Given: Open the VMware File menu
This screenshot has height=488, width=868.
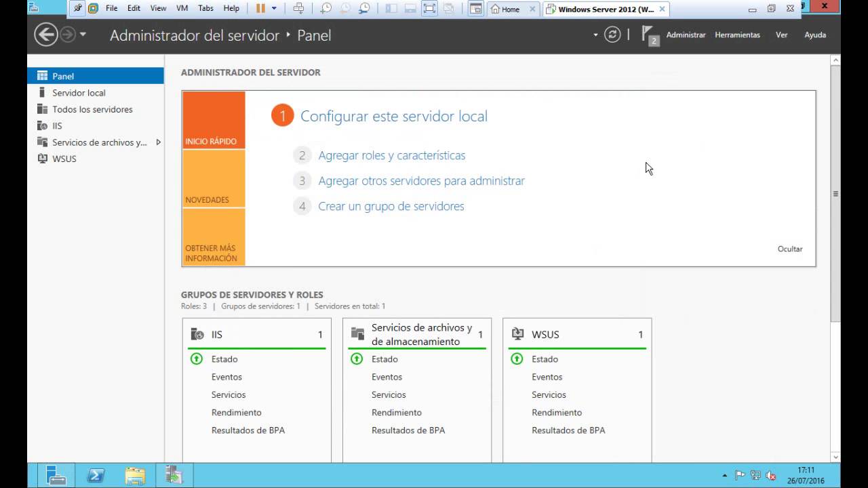Looking at the screenshot, I should 112,9.
